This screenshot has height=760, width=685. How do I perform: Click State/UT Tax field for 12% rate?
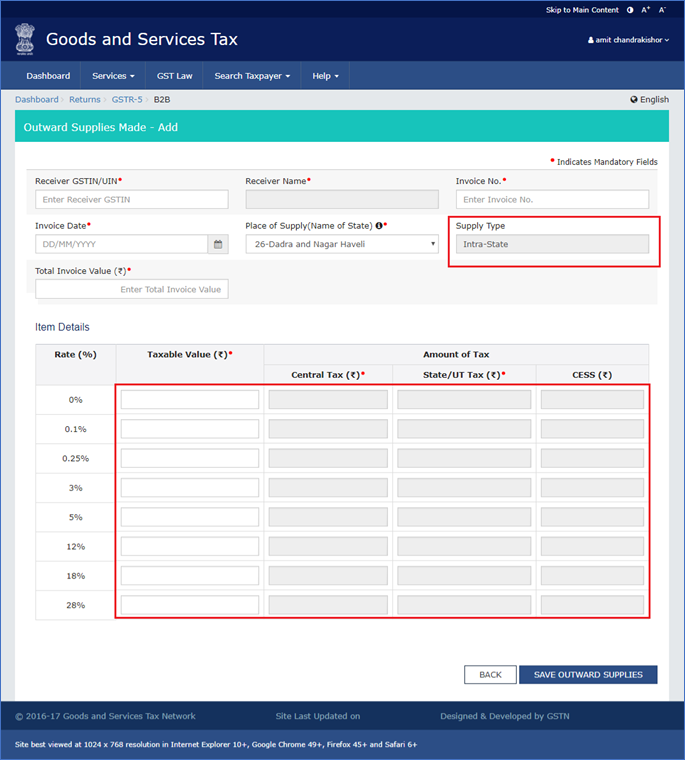(x=464, y=547)
